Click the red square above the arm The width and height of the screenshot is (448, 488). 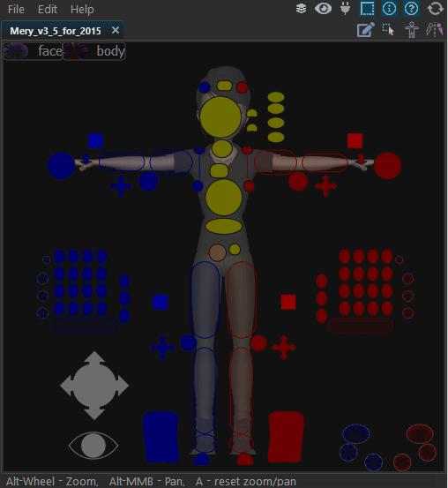point(355,141)
